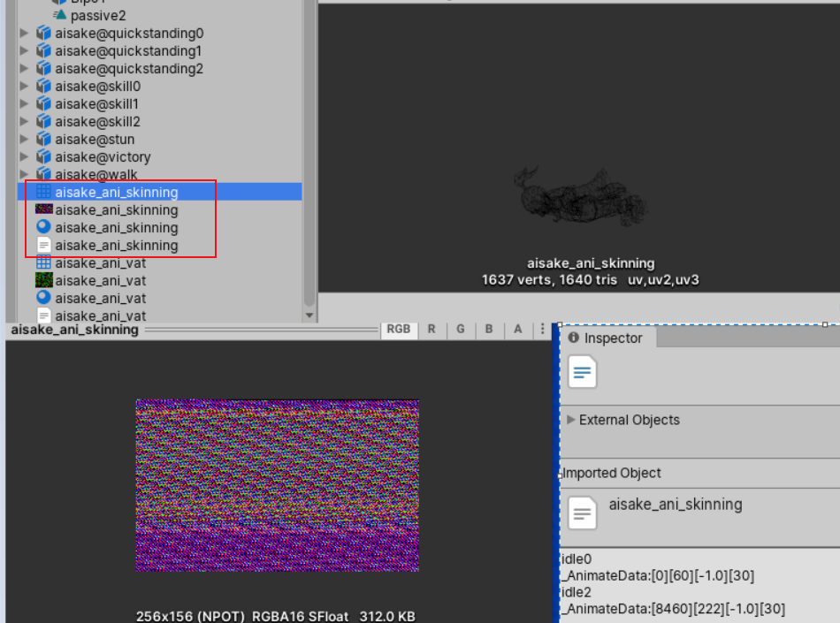Switch to the Inspector tab

(x=605, y=338)
